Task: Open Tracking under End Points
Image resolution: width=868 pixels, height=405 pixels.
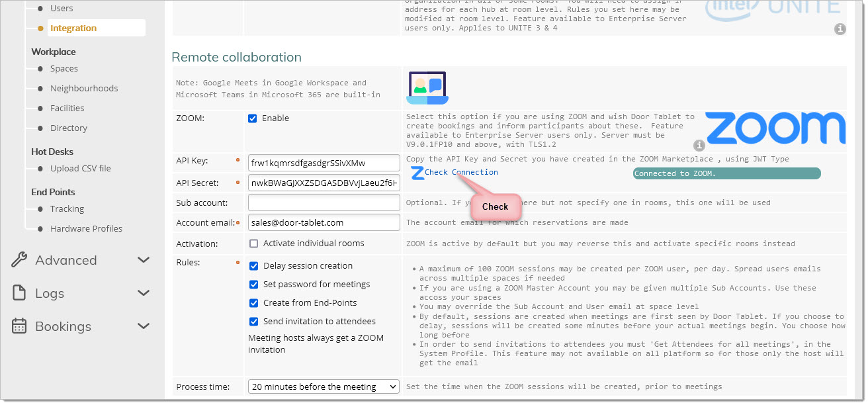Action: pyautogui.click(x=67, y=209)
